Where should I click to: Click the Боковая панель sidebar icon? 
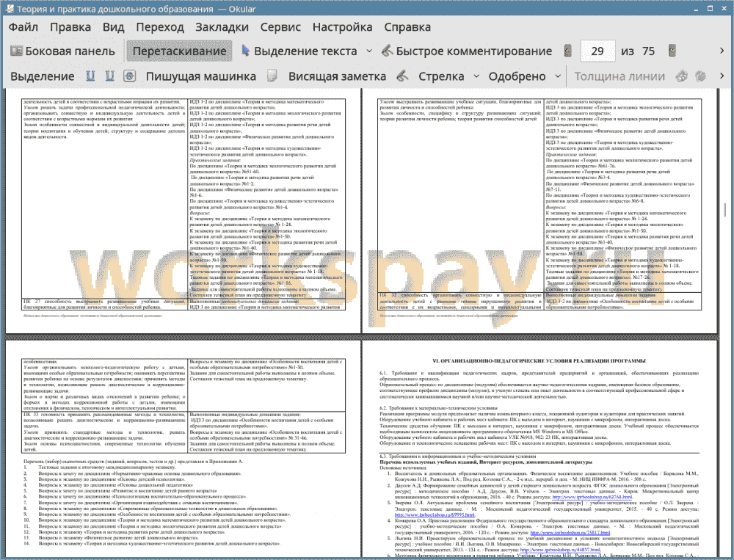(x=16, y=51)
